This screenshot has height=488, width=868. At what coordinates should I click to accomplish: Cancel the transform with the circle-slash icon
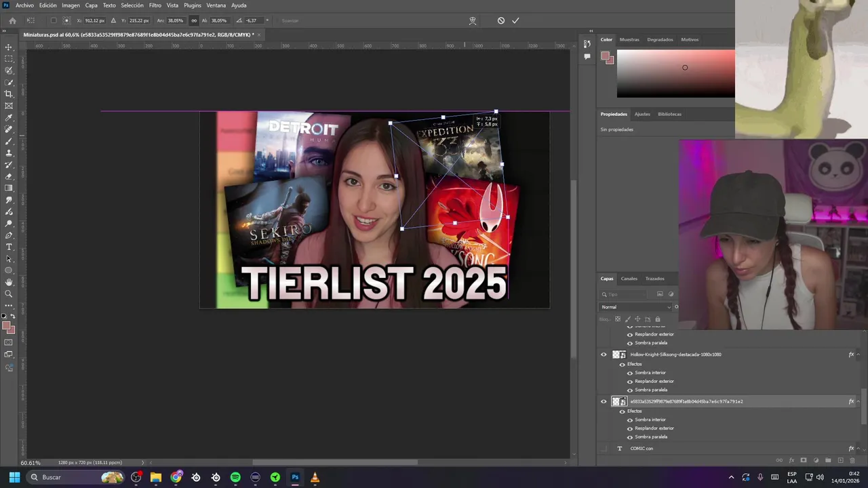[501, 20]
